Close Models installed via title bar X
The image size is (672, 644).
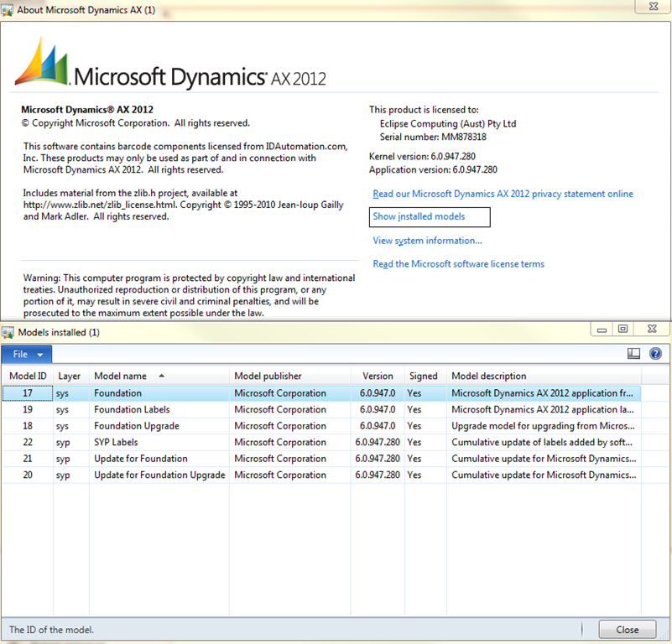pyautogui.click(x=652, y=329)
